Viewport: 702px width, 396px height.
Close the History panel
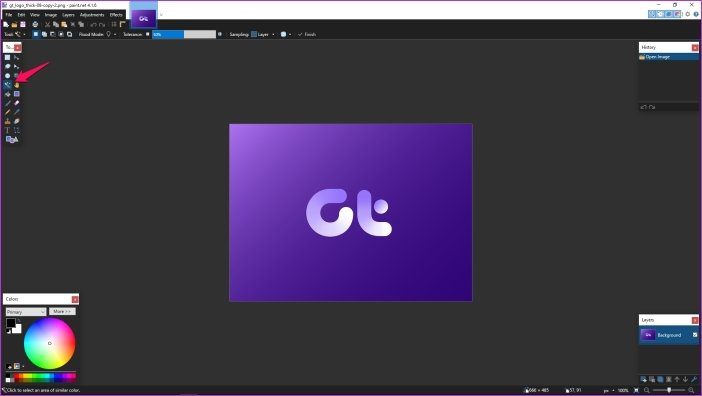[x=695, y=47]
